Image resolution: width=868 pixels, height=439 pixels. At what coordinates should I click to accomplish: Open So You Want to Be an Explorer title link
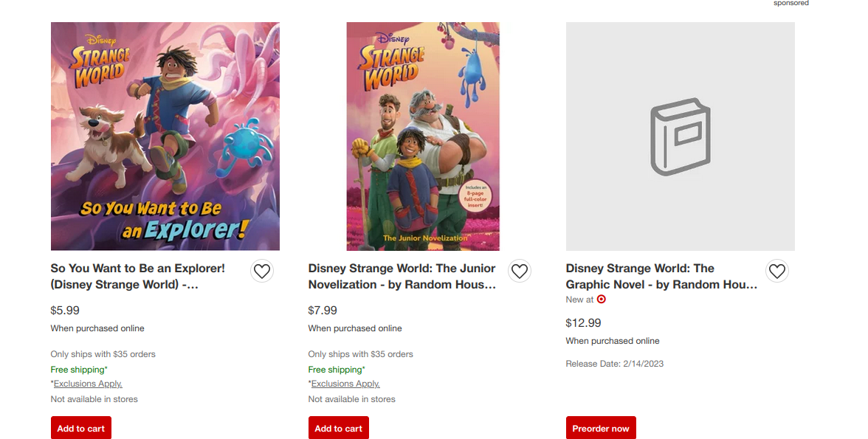click(138, 276)
